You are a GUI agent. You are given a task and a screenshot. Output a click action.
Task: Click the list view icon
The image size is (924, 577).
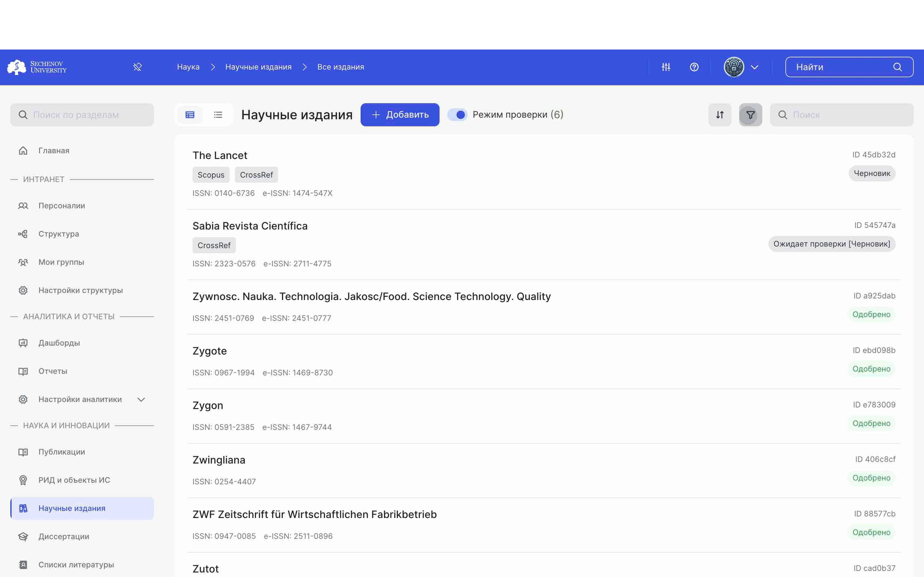218,114
